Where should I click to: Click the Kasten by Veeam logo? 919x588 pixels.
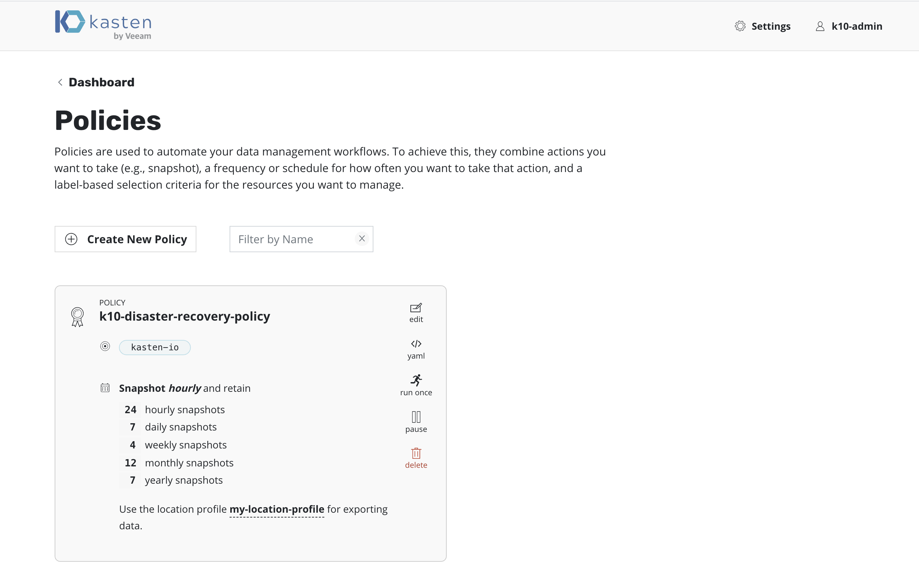(103, 25)
